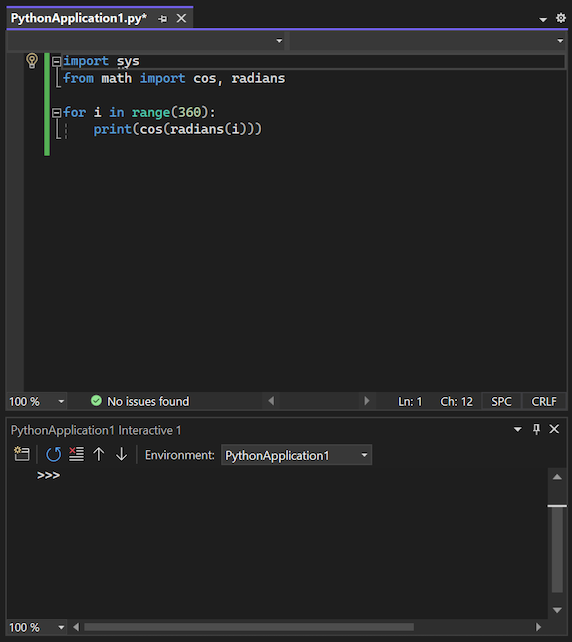
Task: Click the interactive vertical scrollbar thumb
Action: tap(557, 549)
